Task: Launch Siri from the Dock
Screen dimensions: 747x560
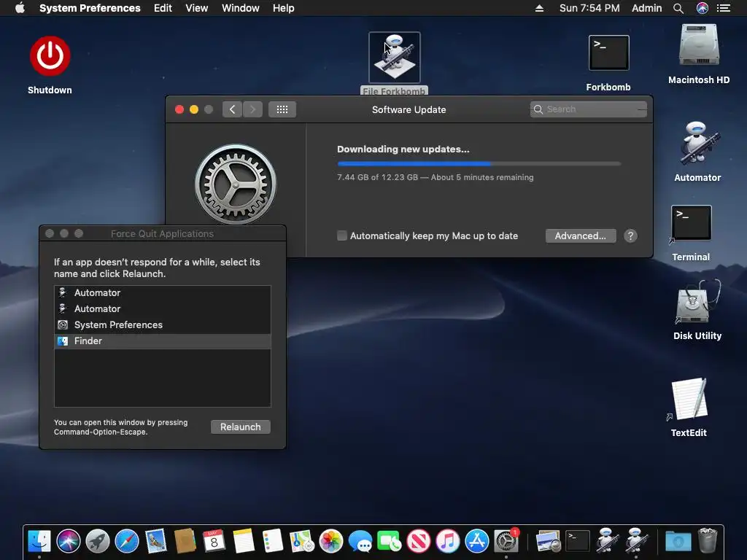Action: click(68, 542)
